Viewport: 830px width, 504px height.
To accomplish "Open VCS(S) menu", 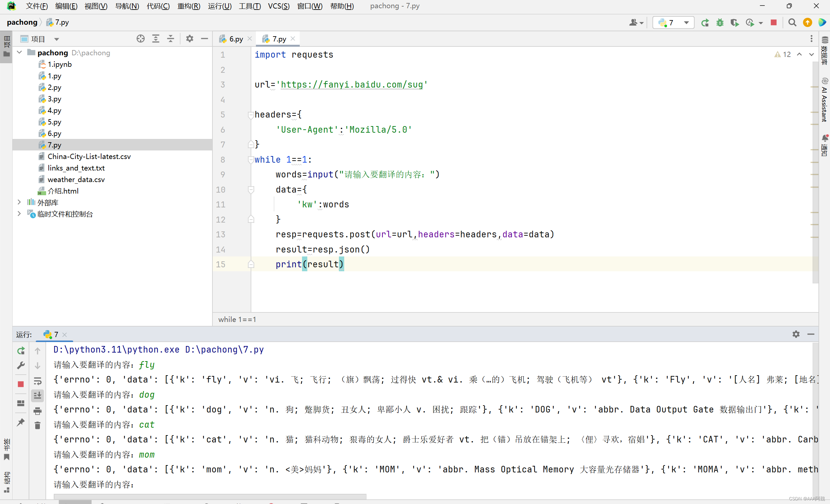I will (279, 6).
